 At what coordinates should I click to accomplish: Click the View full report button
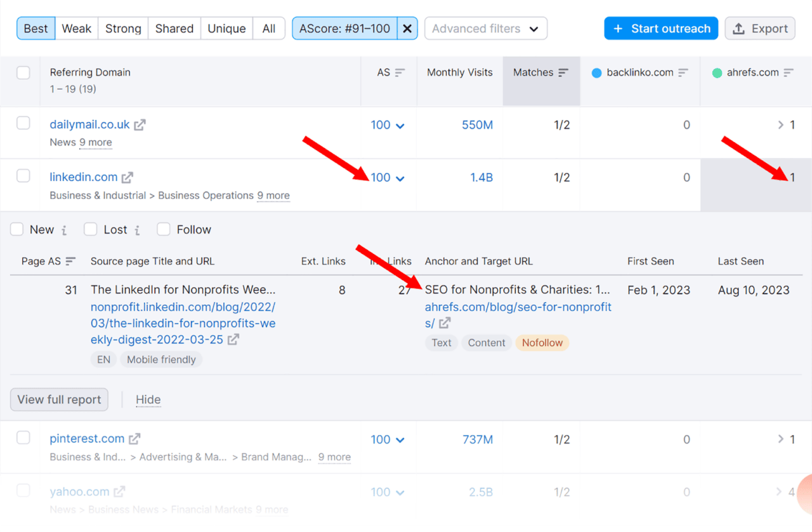58,399
